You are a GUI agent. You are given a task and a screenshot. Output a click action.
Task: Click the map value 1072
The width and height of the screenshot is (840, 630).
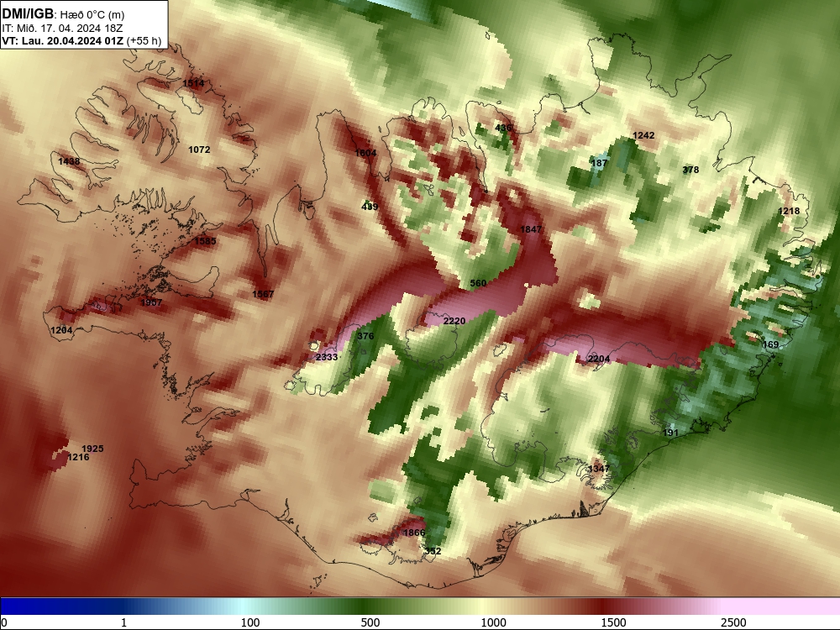click(199, 150)
